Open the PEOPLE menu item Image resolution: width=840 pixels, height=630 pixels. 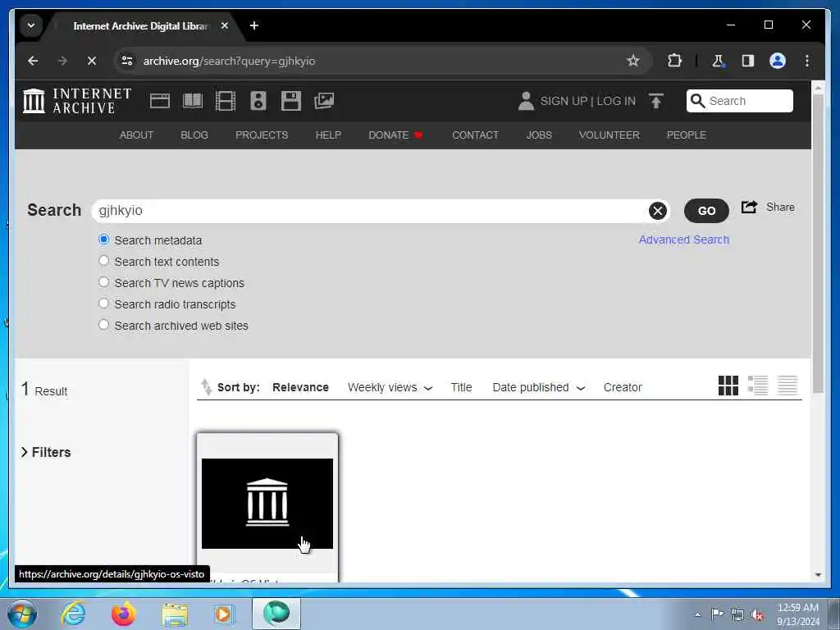(x=687, y=135)
